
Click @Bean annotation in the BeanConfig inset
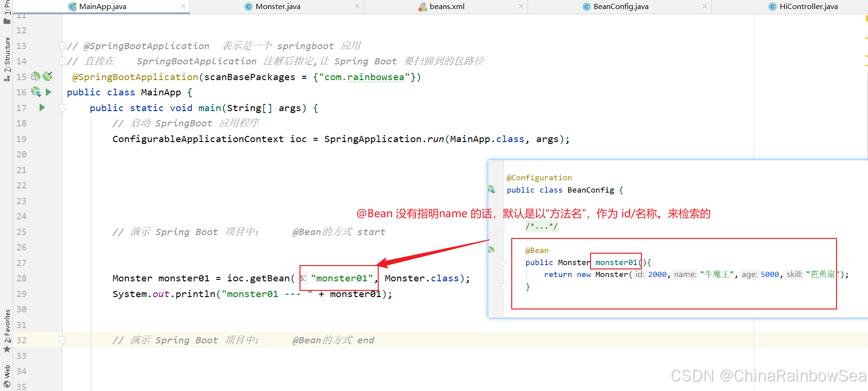tap(537, 250)
